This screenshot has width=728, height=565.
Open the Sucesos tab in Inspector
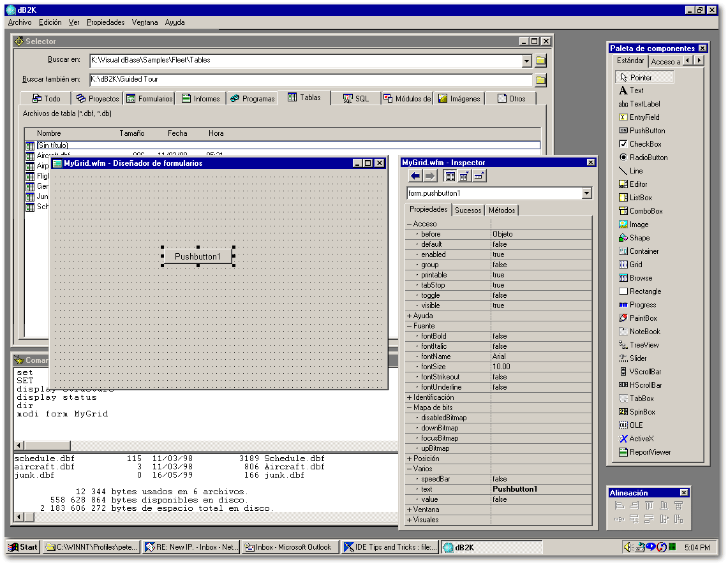pos(468,210)
